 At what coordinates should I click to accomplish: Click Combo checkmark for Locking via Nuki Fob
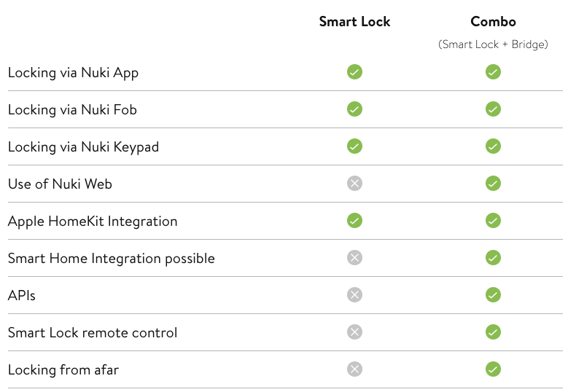[493, 109]
